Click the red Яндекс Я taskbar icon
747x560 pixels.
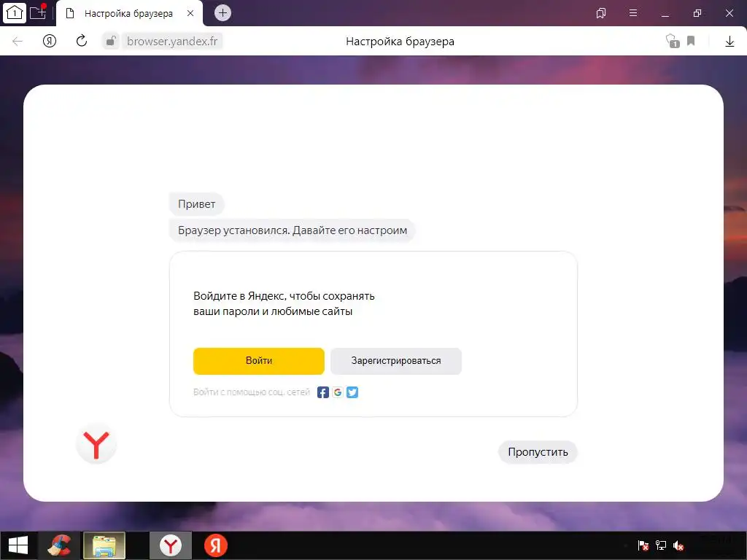point(216,545)
